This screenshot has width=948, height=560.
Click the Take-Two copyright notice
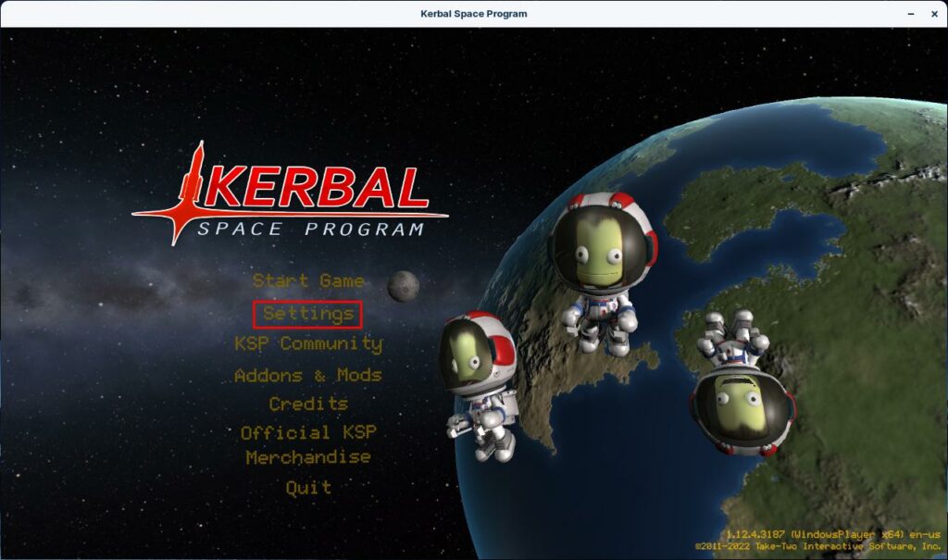[818, 547]
